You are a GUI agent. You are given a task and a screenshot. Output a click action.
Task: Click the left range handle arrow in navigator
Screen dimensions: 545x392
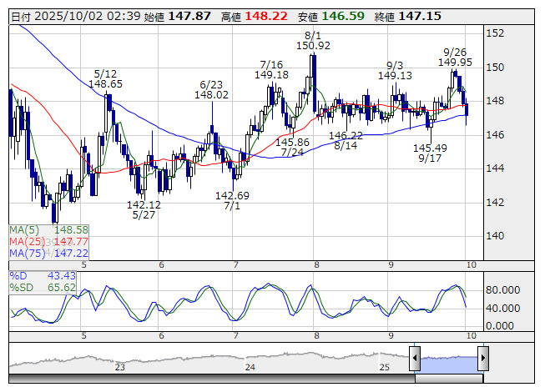414,359
